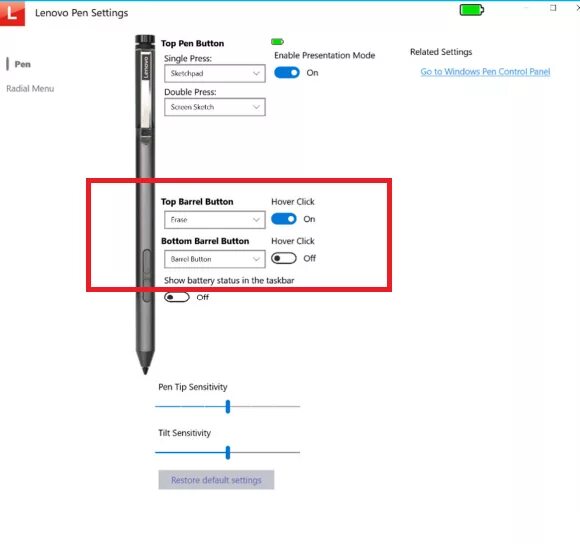
Task: Click the Single Press: label
Action: (188, 58)
